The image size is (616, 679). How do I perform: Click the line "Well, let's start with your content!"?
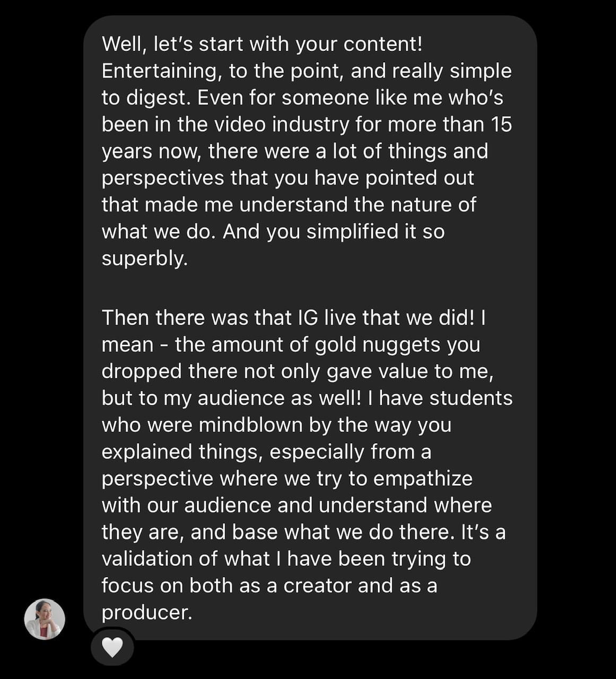[262, 44]
